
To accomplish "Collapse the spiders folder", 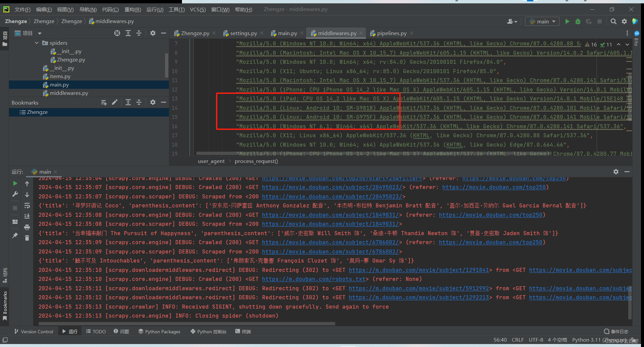I will pos(37,43).
